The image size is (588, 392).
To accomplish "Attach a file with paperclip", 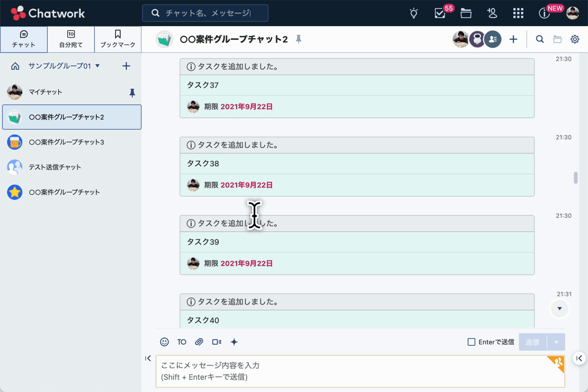I will coord(199,342).
